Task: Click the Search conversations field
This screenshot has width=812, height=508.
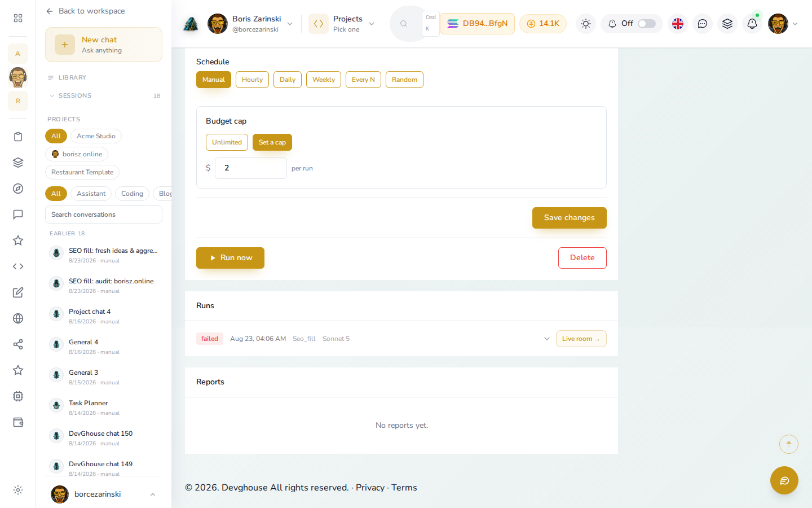Action: [104, 214]
